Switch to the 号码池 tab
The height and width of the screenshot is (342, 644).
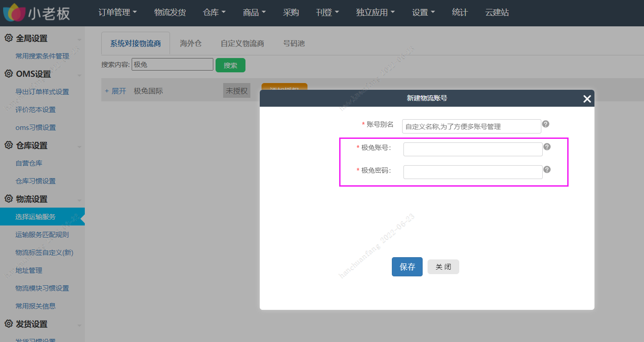tap(294, 44)
